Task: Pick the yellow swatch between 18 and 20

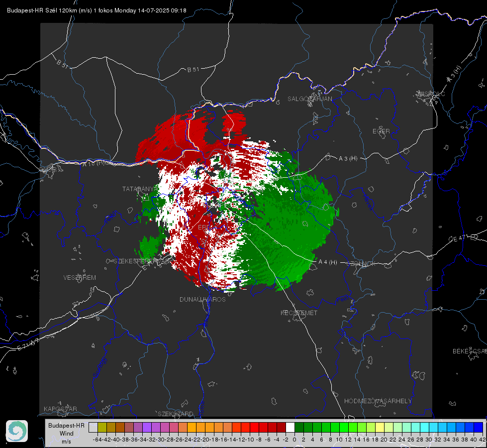Action: pyautogui.click(x=380, y=427)
